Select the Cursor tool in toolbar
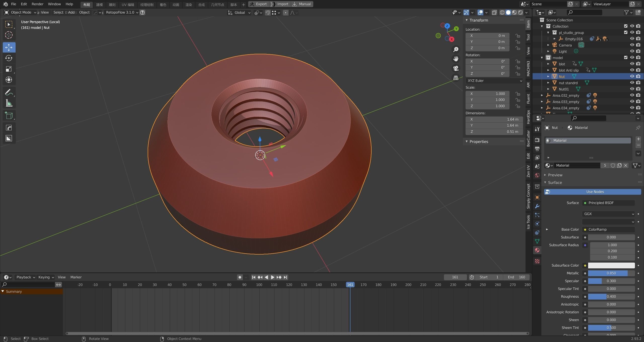 (x=9, y=35)
